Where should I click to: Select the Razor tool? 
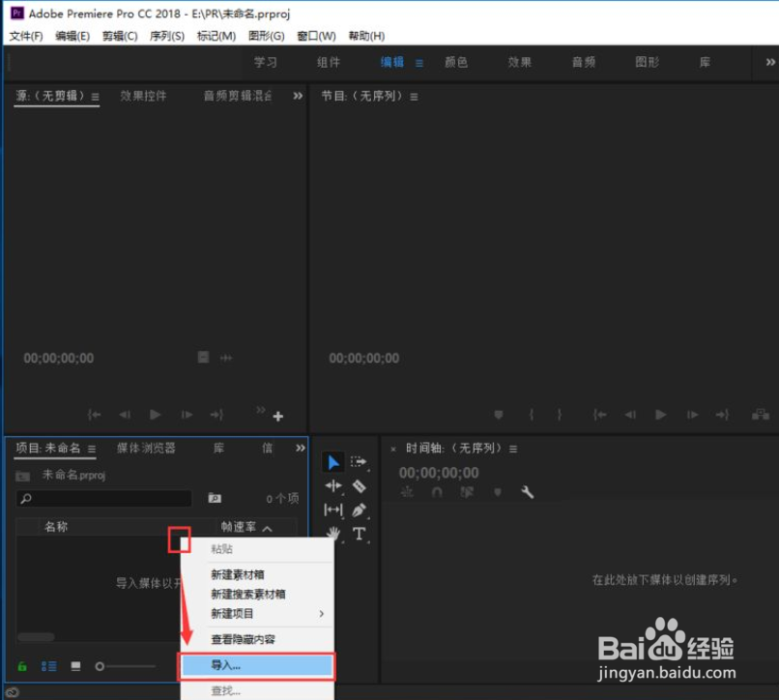(360, 485)
